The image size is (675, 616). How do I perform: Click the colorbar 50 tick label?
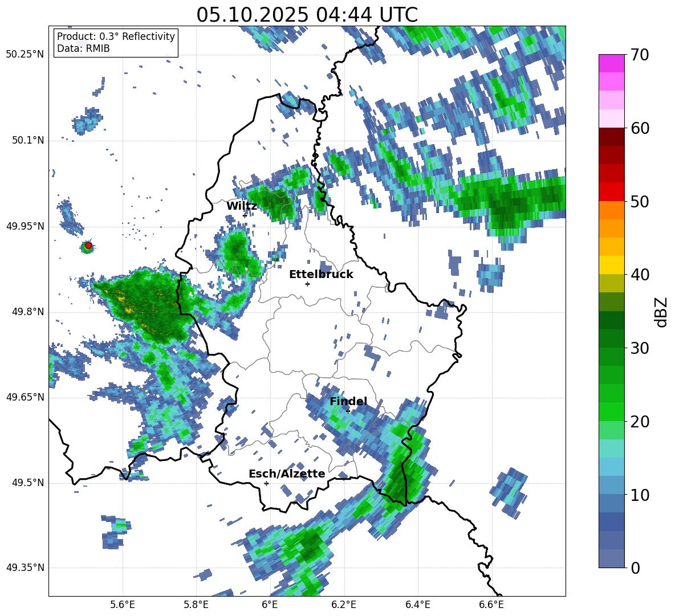pyautogui.click(x=640, y=202)
